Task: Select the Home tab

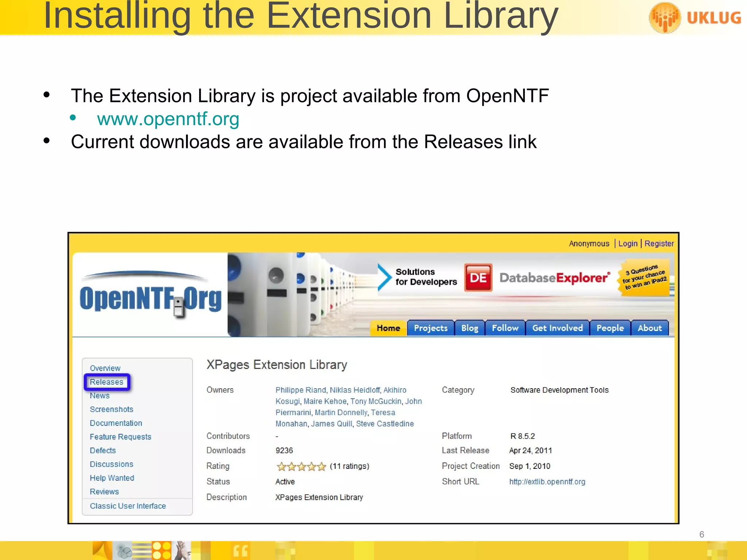Action: (x=388, y=328)
